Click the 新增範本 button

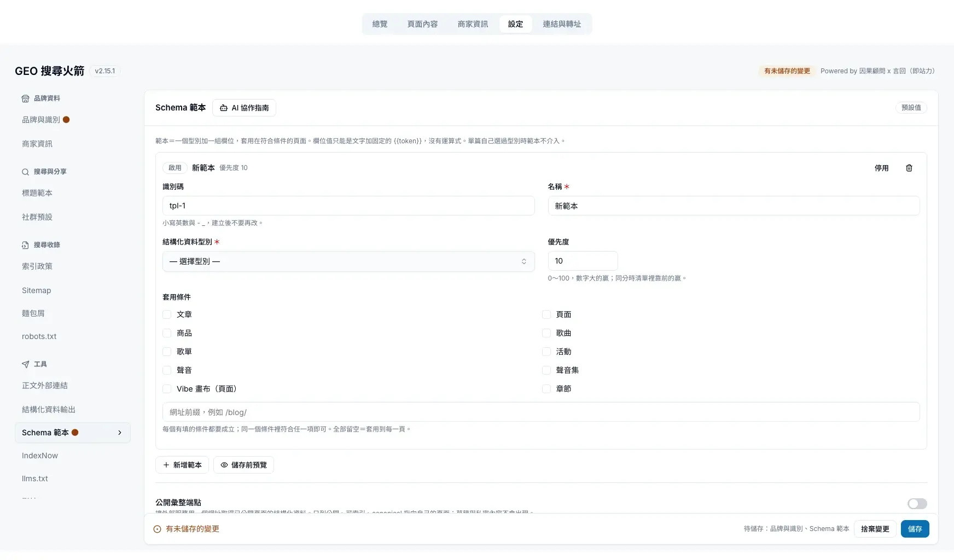tap(182, 465)
